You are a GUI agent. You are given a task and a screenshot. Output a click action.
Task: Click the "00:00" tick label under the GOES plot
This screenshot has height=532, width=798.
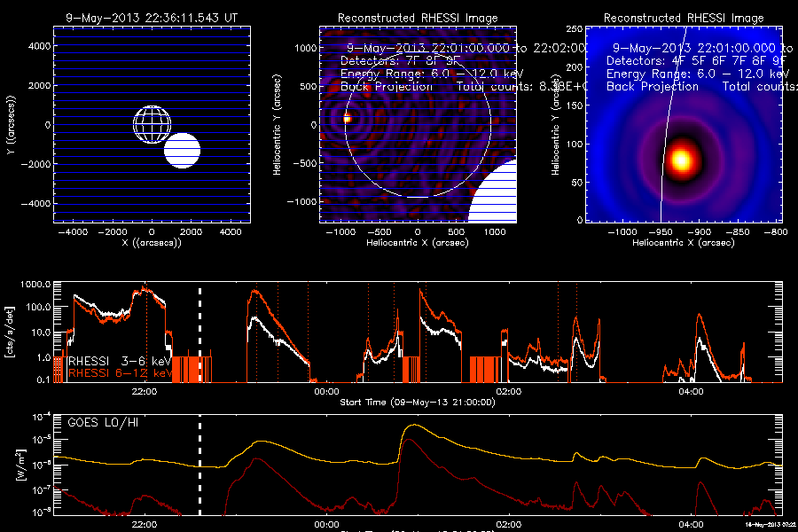click(x=326, y=524)
